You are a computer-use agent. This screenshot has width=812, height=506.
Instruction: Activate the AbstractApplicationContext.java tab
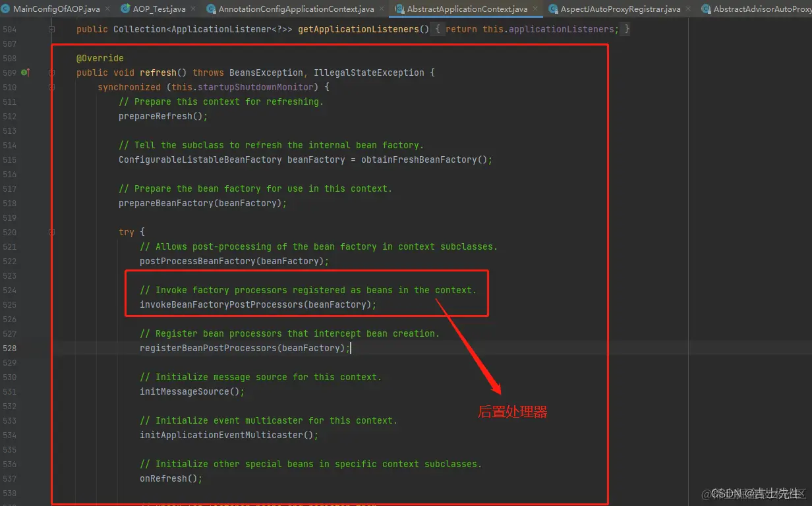[x=467, y=9]
